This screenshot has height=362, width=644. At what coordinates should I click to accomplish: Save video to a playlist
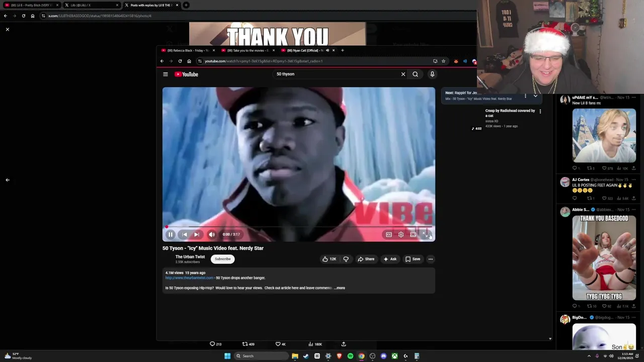413,259
